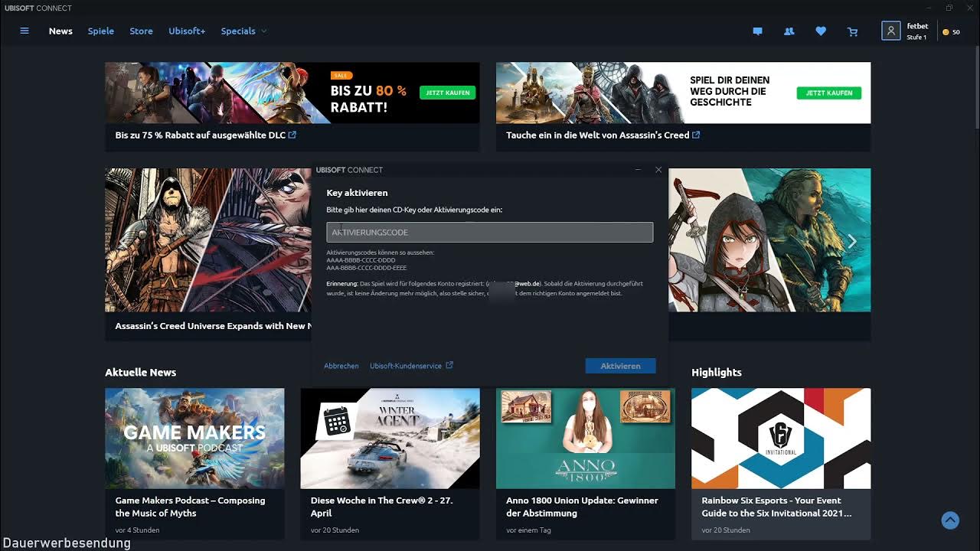The height and width of the screenshot is (551, 980).
Task: Click the Units coin balance 50
Action: click(x=952, y=32)
